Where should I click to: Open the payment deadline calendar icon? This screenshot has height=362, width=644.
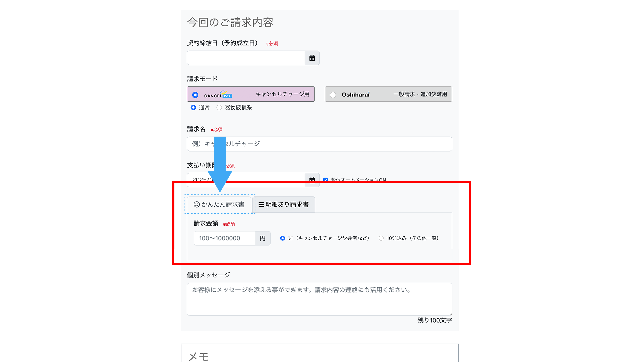(x=312, y=179)
